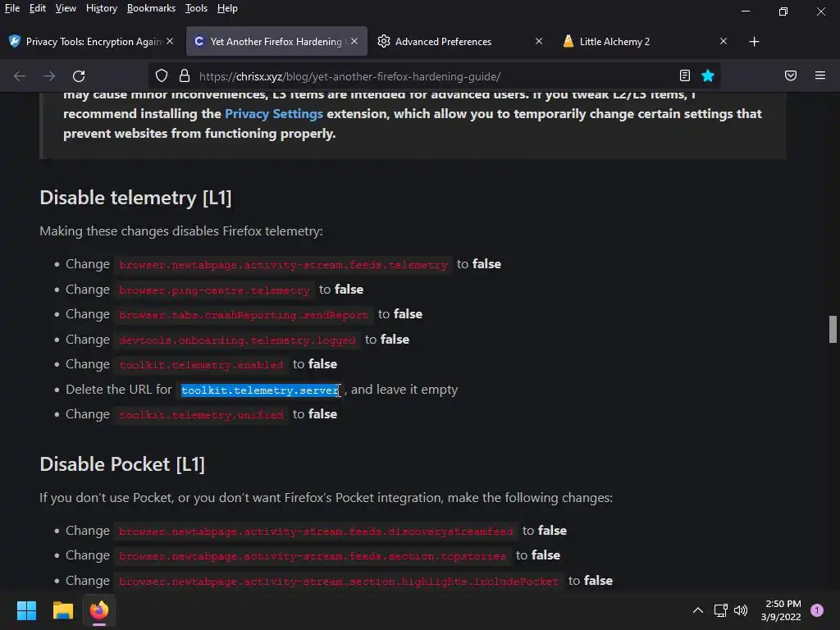Click highlighted toolkit.telemetry.server text
This screenshot has width=840, height=630.
coord(260,390)
